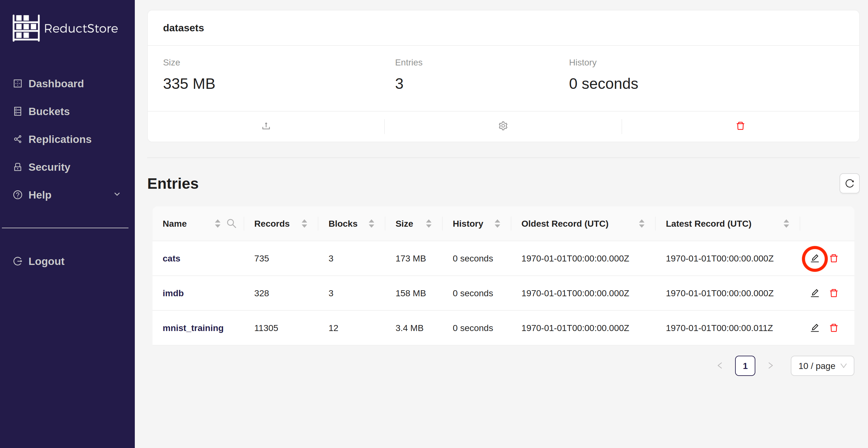Open the mnist_training entry link
This screenshot has width=868, height=448.
[193, 328]
